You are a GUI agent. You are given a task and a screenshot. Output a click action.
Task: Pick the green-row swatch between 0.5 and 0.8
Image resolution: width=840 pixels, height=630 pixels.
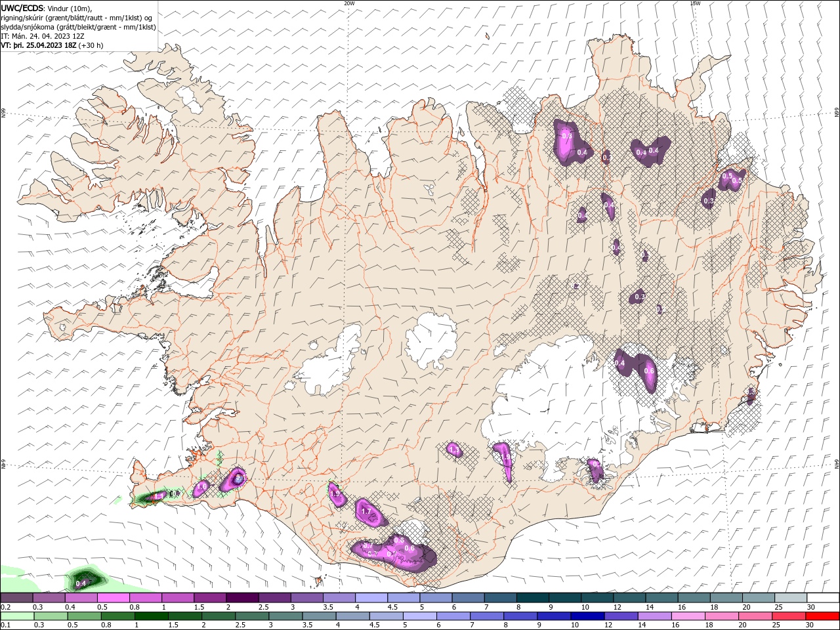tap(84, 616)
